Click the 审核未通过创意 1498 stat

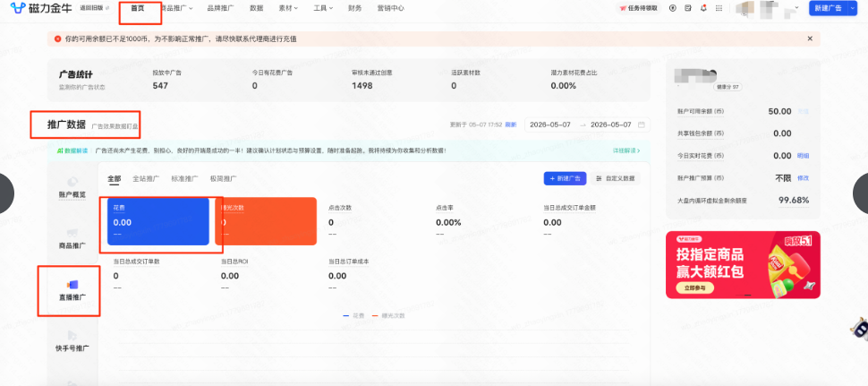click(372, 81)
